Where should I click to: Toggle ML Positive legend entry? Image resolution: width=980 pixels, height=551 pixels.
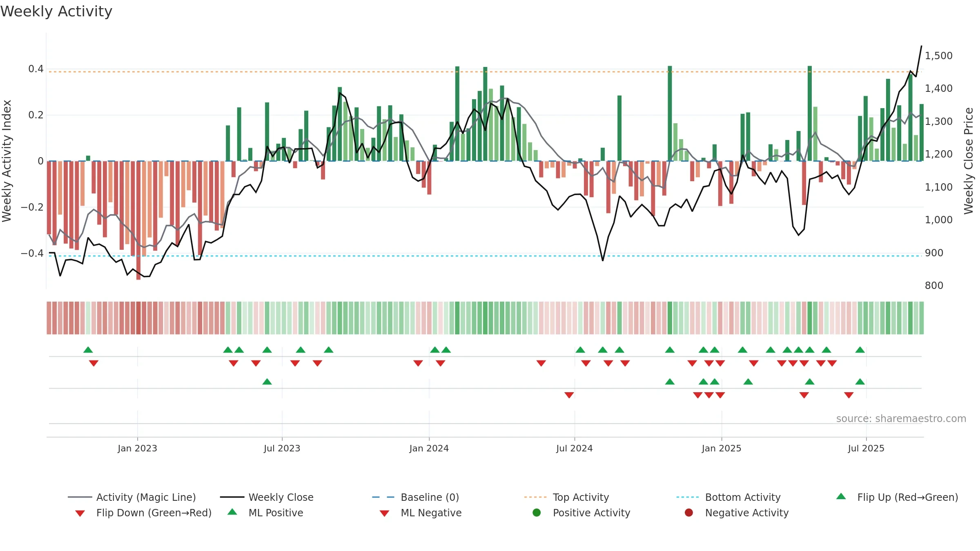(265, 513)
